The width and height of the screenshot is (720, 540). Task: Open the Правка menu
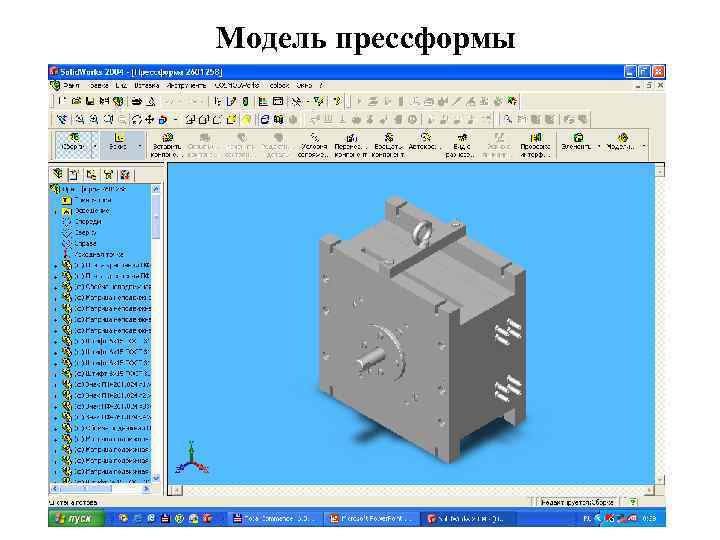99,85
